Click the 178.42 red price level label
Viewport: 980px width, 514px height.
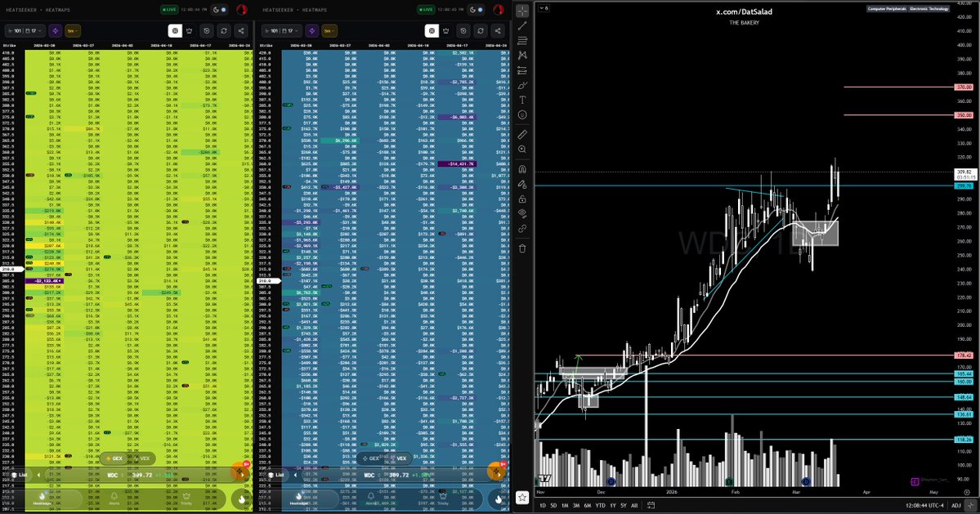(964, 355)
